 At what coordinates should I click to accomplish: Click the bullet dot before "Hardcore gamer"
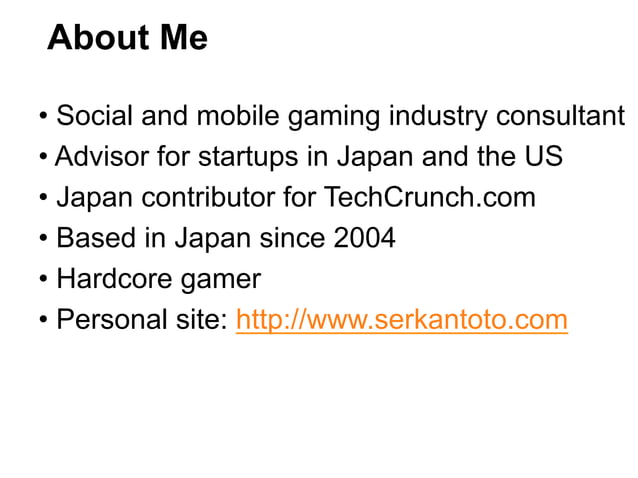(43, 279)
